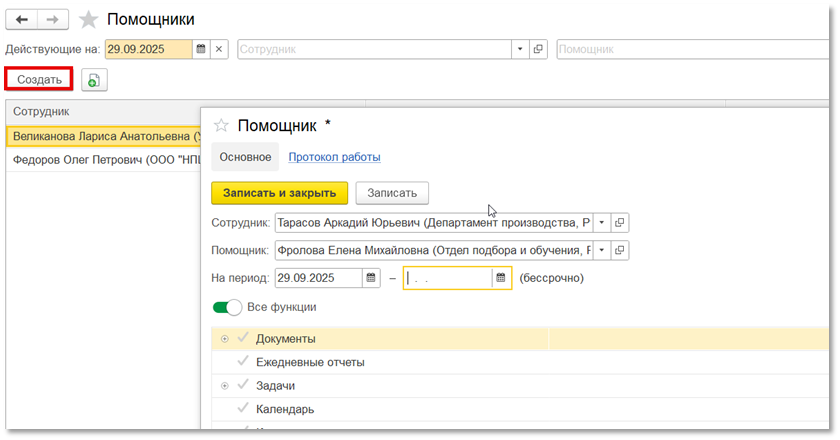
Task: Toggle the Календарь function checkmark
Action: (x=242, y=408)
